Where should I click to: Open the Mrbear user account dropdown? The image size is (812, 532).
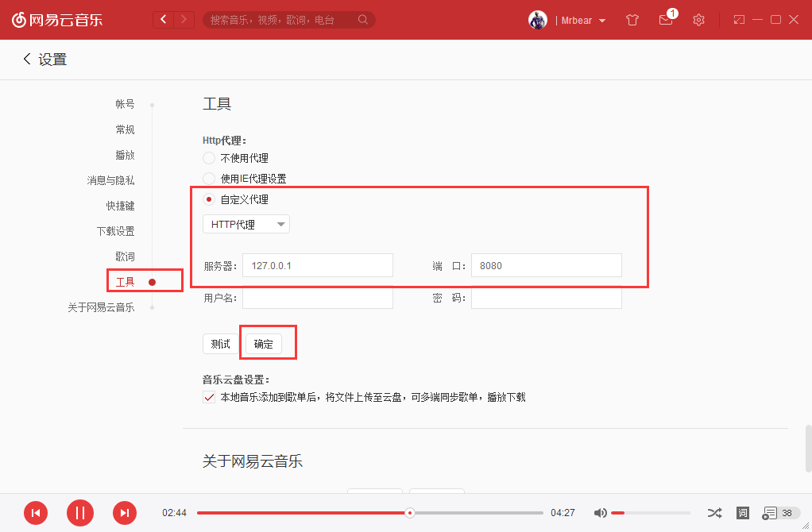tap(584, 20)
